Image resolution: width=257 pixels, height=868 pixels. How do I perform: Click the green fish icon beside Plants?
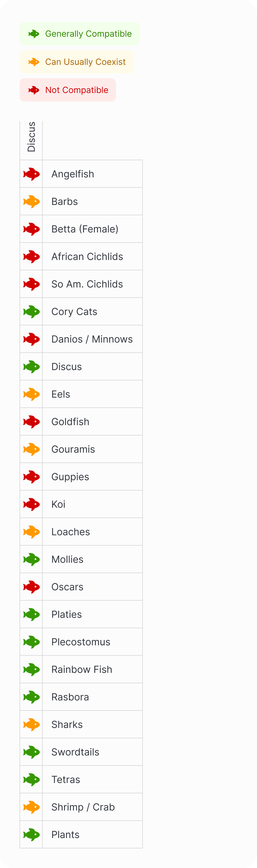(31, 835)
